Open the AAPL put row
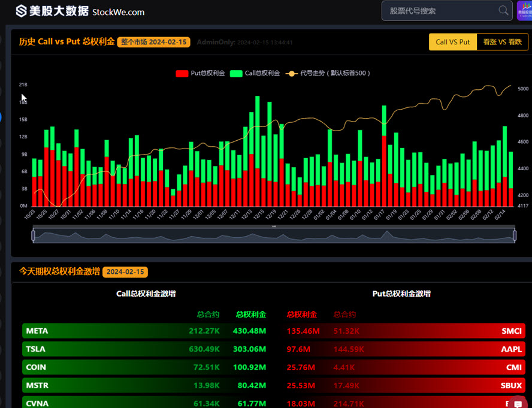 point(406,349)
